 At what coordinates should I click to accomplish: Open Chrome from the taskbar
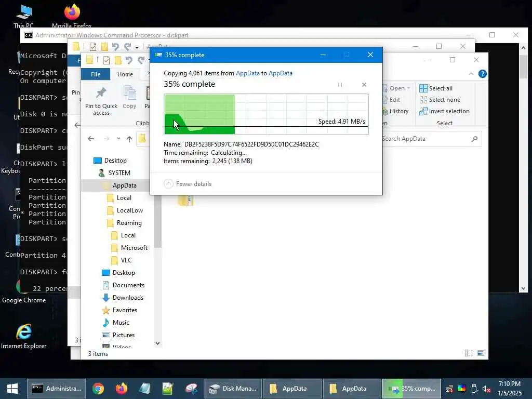point(98,389)
